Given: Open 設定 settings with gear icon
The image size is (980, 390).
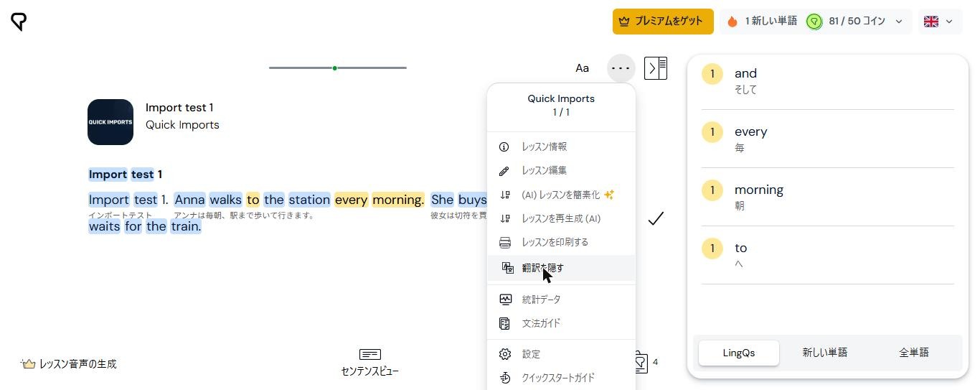Looking at the screenshot, I should point(561,354).
